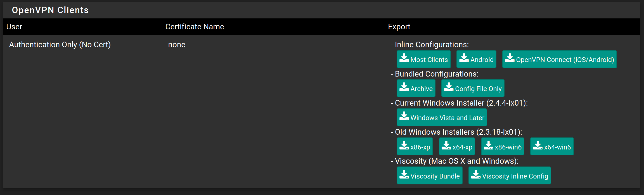
Task: Download the Viscosity Bundle
Action: click(x=429, y=175)
